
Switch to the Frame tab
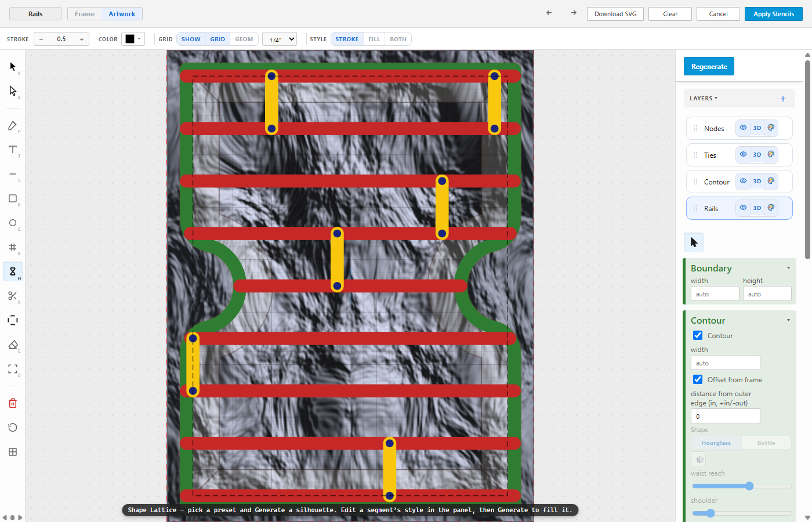click(85, 14)
